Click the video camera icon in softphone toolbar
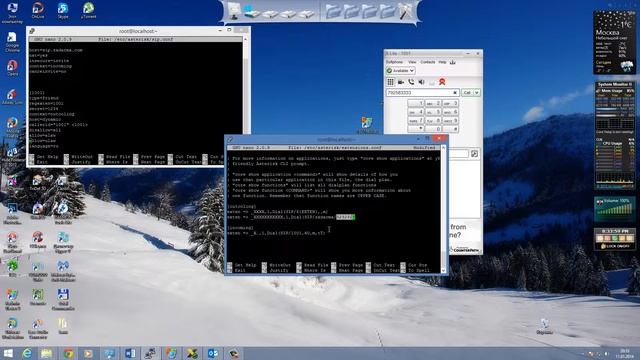Image resolution: width=640 pixels, height=360 pixels. [401, 82]
